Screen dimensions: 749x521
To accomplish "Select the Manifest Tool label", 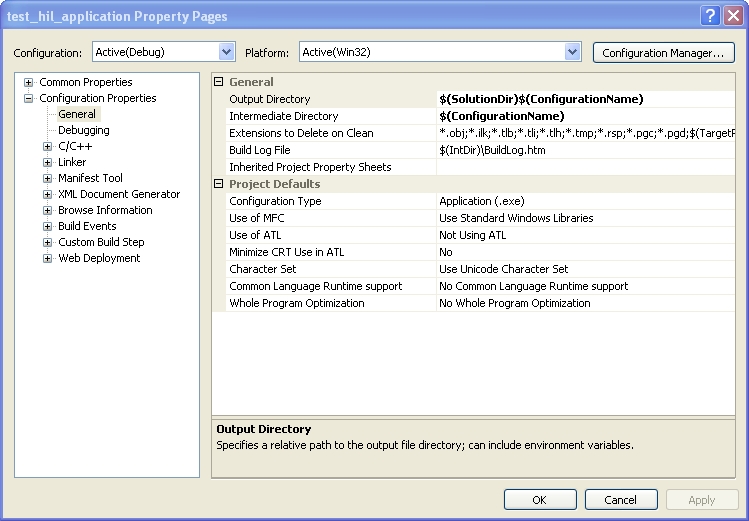I will [90, 178].
